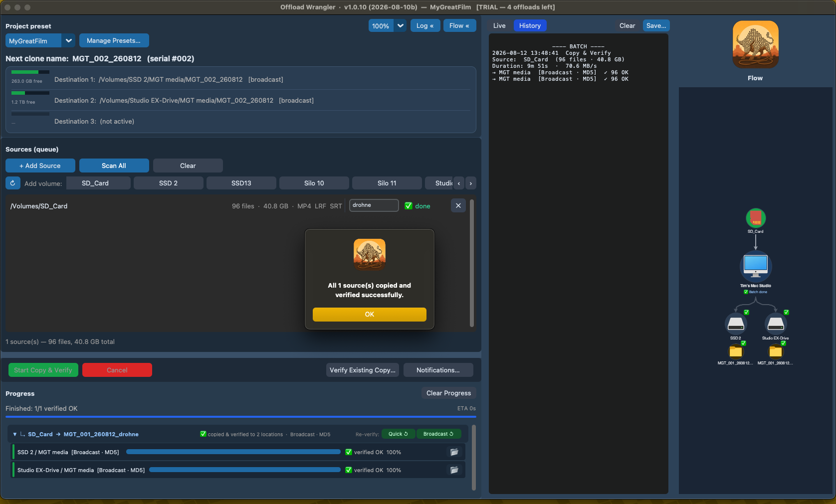Click the SSD 2 progress bar
This screenshot has height=504, width=836.
pos(233,452)
